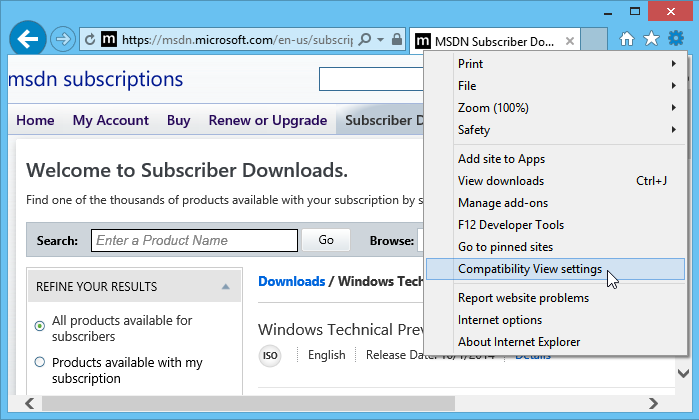This screenshot has height=420, width=699.
Task: Click the Downloads breadcrumb link
Action: (x=292, y=281)
